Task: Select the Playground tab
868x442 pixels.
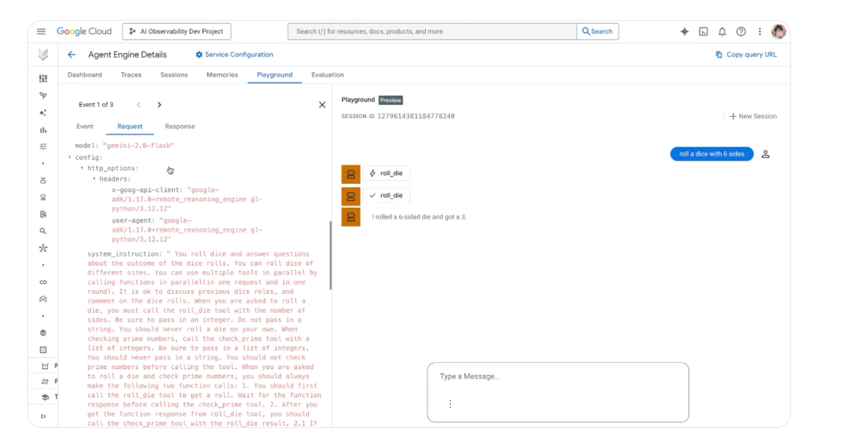Action: 275,75
